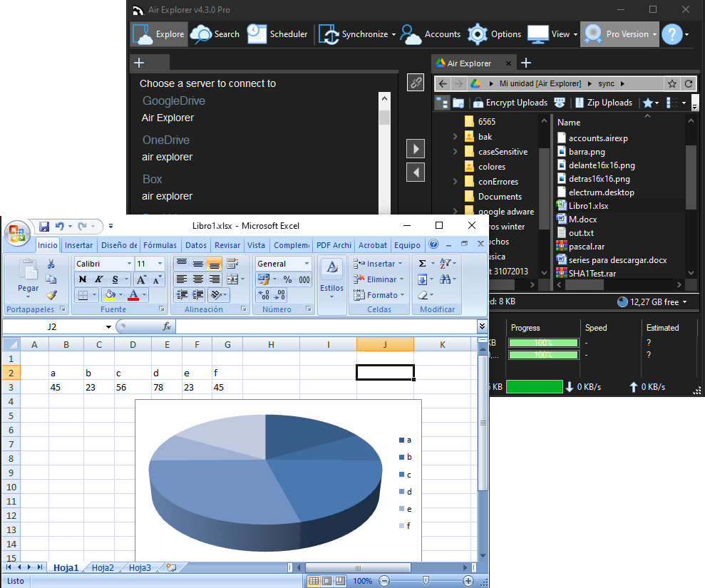This screenshot has width=705, height=588.
Task: Click the Insertar cells button
Action: 378,264
